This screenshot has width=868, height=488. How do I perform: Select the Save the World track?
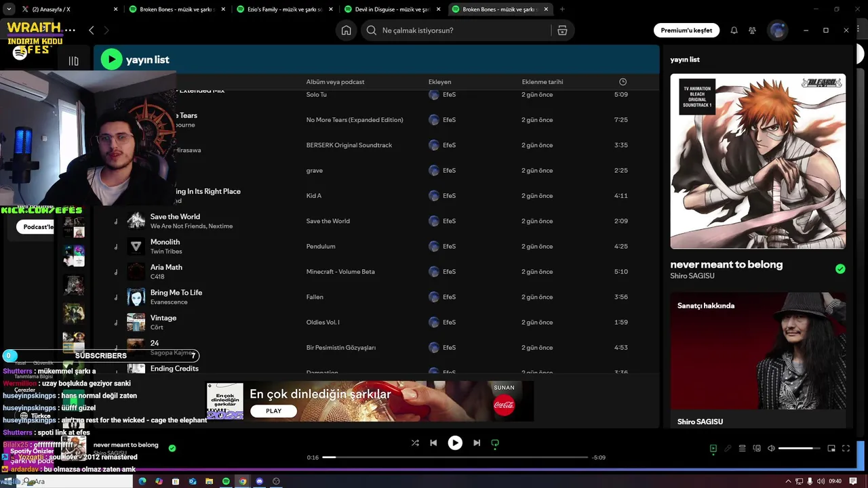tap(376, 221)
